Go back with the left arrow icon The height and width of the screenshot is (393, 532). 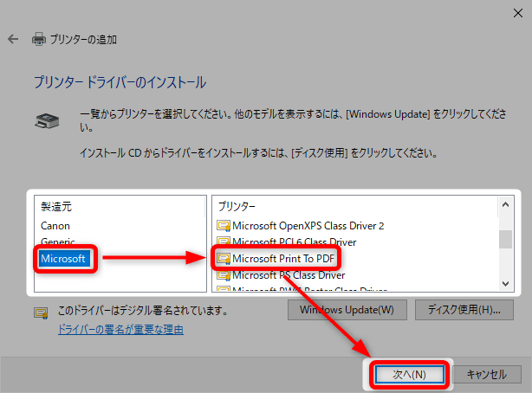(x=13, y=39)
